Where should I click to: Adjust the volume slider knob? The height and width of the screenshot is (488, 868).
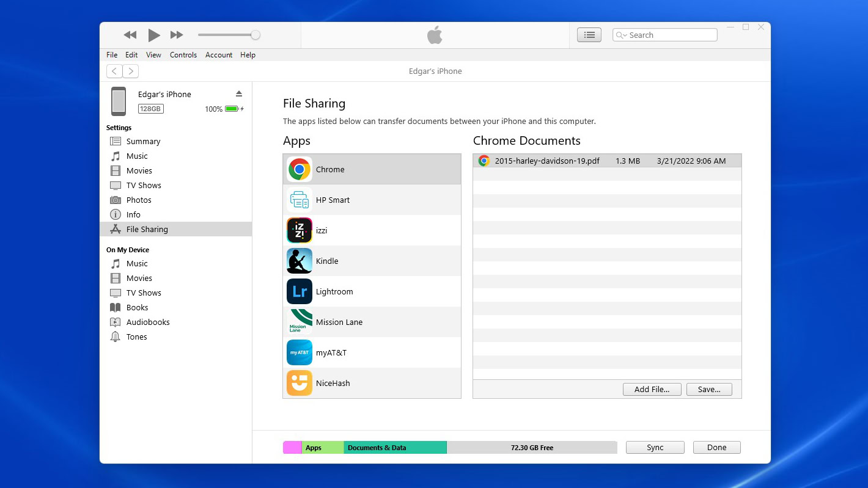click(256, 35)
